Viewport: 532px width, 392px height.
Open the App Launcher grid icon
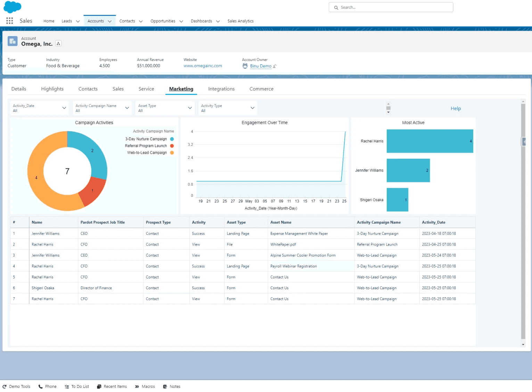10,21
